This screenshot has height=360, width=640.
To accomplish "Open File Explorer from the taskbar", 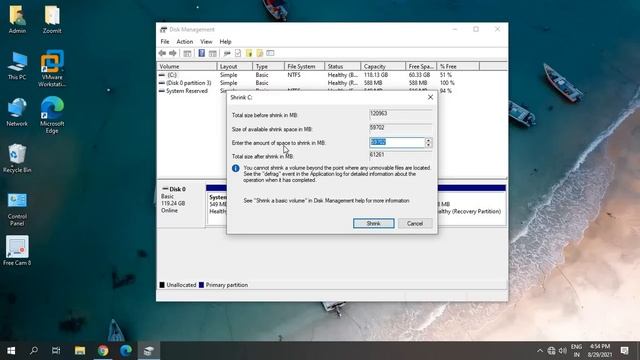I will pyautogui.click(x=80, y=351).
